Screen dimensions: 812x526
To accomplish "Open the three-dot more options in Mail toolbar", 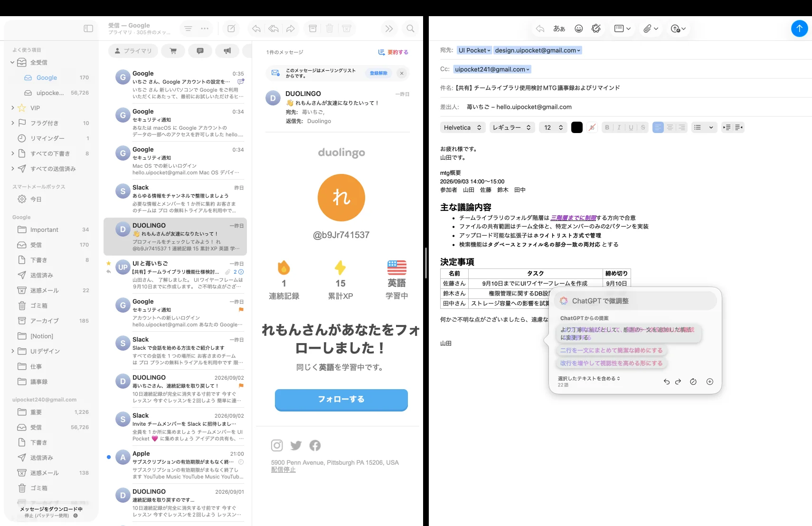I will click(x=205, y=29).
